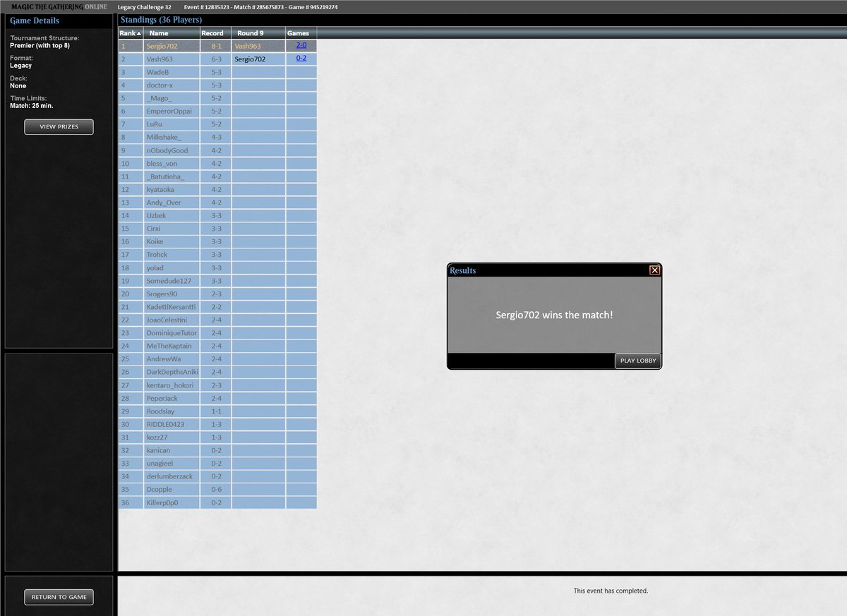Select player AndrewWa row
Screen dimensions: 847x616
(x=217, y=359)
